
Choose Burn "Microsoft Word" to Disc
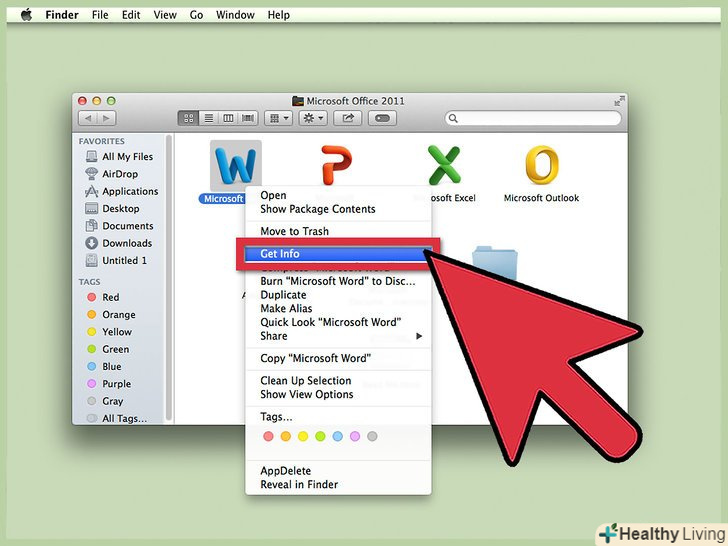coord(338,281)
